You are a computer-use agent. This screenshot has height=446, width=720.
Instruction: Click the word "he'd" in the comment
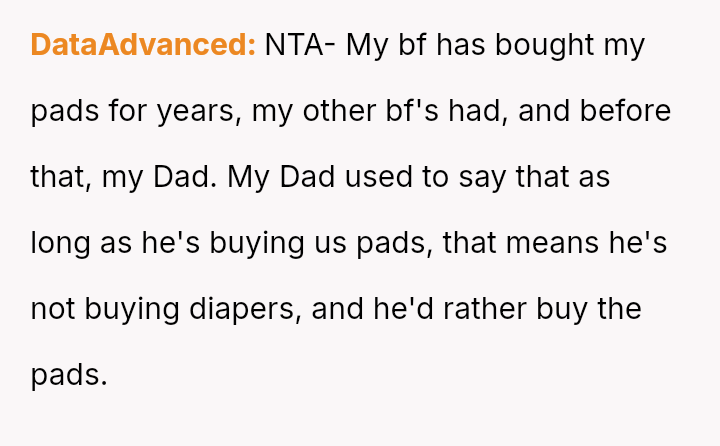tap(407, 309)
